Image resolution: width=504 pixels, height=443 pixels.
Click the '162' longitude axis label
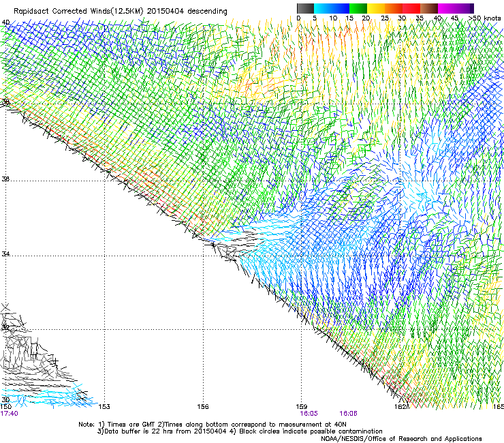click(400, 407)
